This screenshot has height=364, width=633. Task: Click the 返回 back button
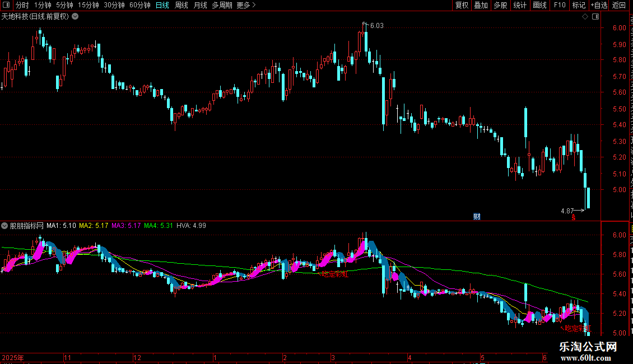click(x=618, y=5)
